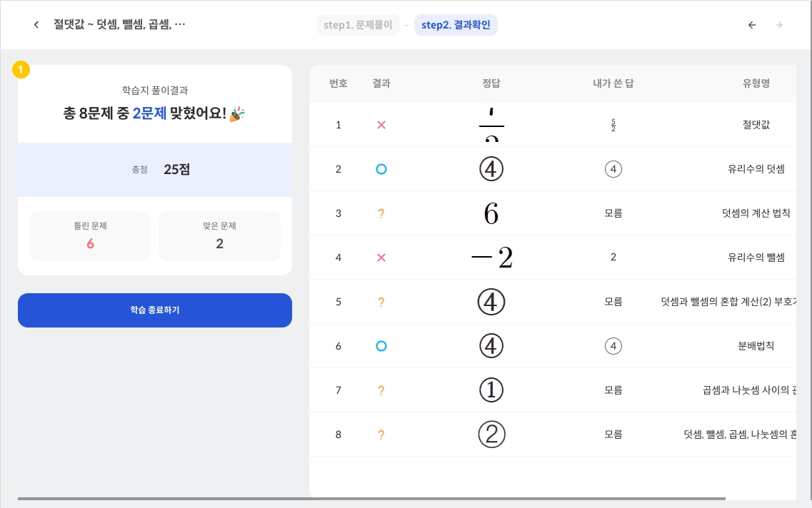Click the 분배법칙 type name in row 6
Screen dimensions: 812x508
756,346
